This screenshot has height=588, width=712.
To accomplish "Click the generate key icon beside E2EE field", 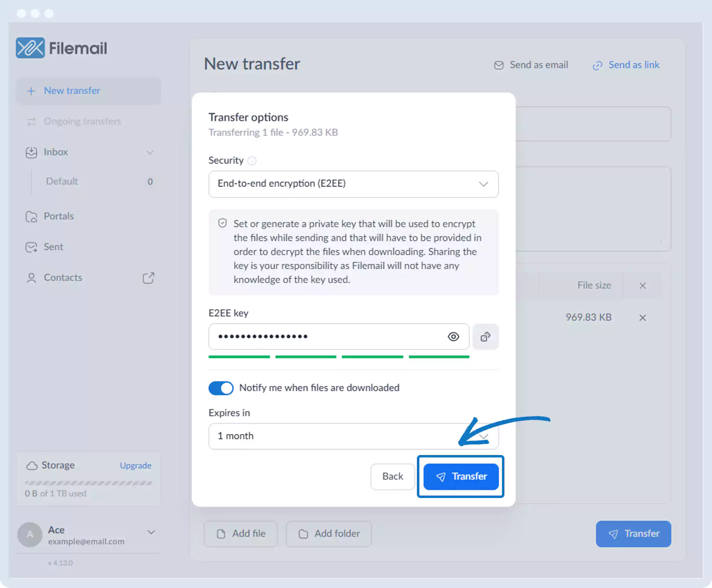I will [485, 337].
